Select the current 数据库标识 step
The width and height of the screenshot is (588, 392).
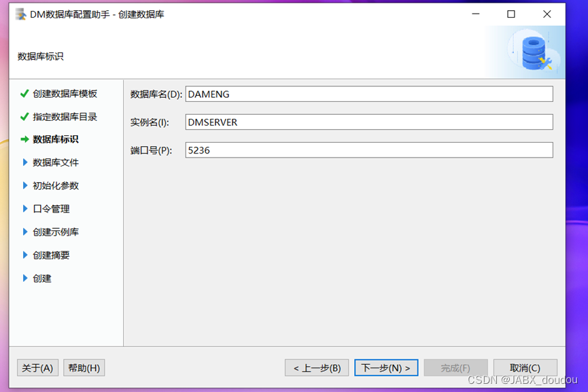56,139
